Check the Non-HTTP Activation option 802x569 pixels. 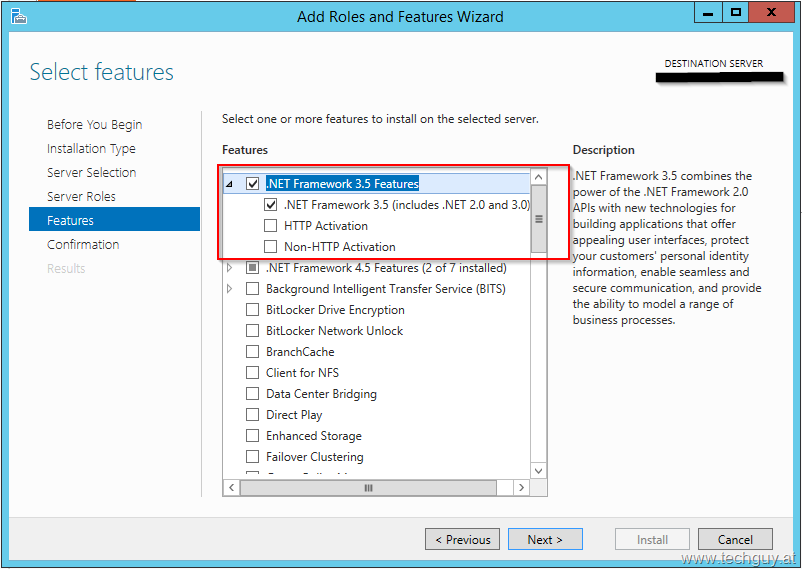point(271,247)
